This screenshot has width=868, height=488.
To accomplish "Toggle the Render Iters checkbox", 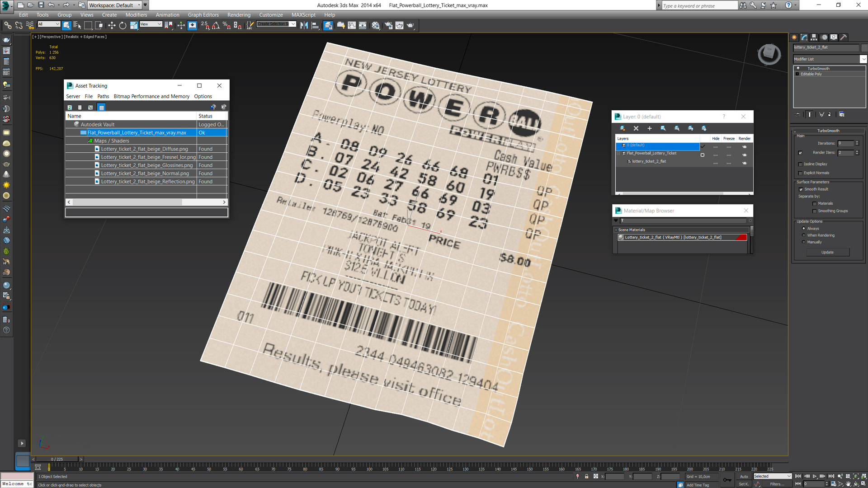I will click(800, 153).
